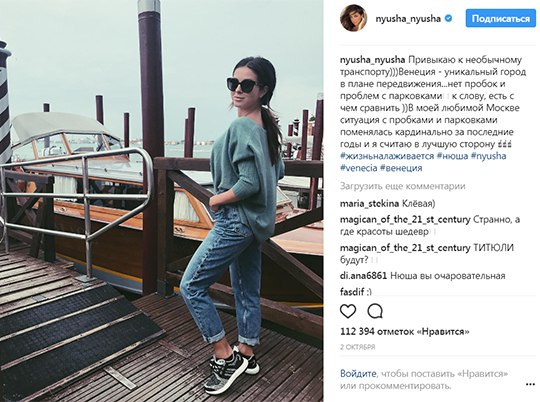Open hashtag #венеция
540x402 pixels.
click(x=401, y=168)
